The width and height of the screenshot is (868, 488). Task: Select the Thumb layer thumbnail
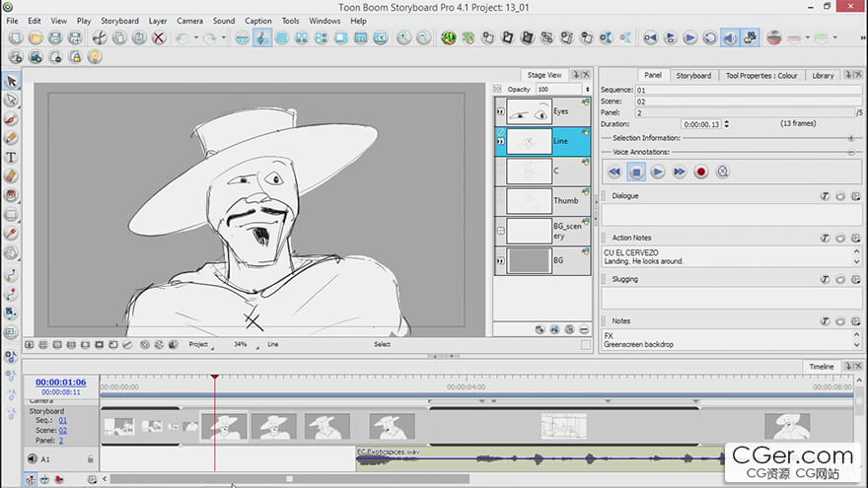[x=528, y=201]
